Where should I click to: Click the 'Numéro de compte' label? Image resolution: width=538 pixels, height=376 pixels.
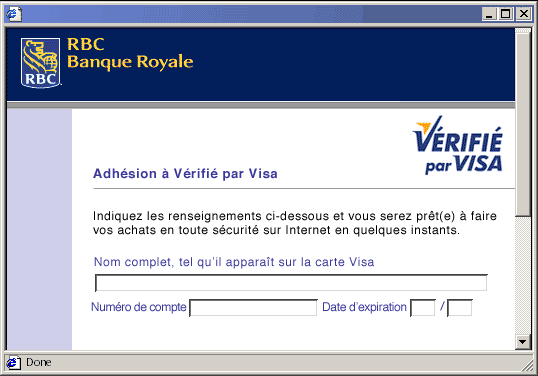139,307
